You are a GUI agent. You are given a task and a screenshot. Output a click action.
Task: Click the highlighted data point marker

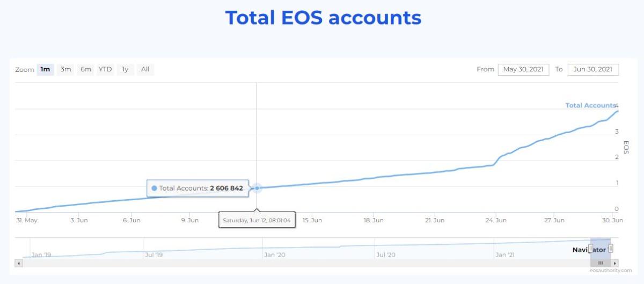pyautogui.click(x=257, y=188)
